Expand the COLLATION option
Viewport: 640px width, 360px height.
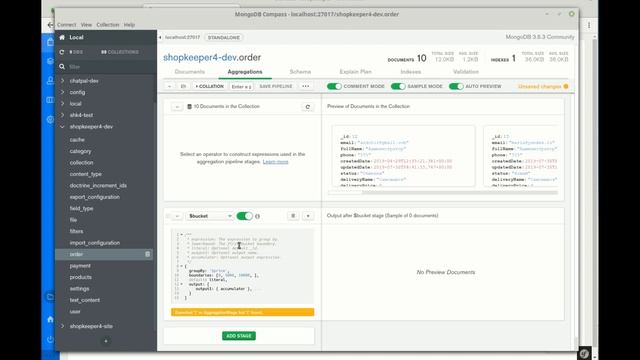(209, 87)
